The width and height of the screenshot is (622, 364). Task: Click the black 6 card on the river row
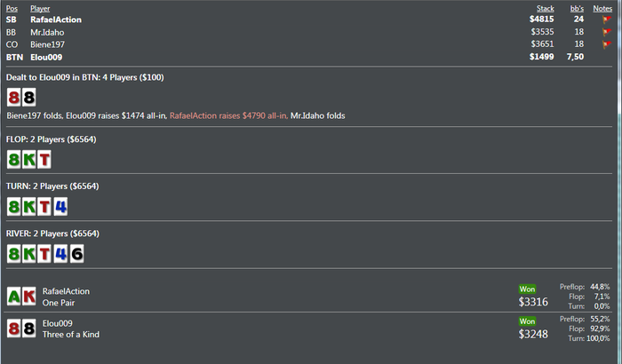pos(76,254)
